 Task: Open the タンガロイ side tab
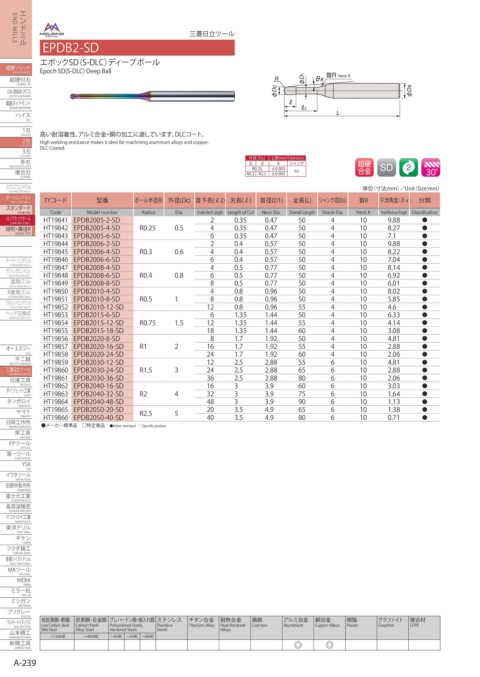click(x=16, y=402)
